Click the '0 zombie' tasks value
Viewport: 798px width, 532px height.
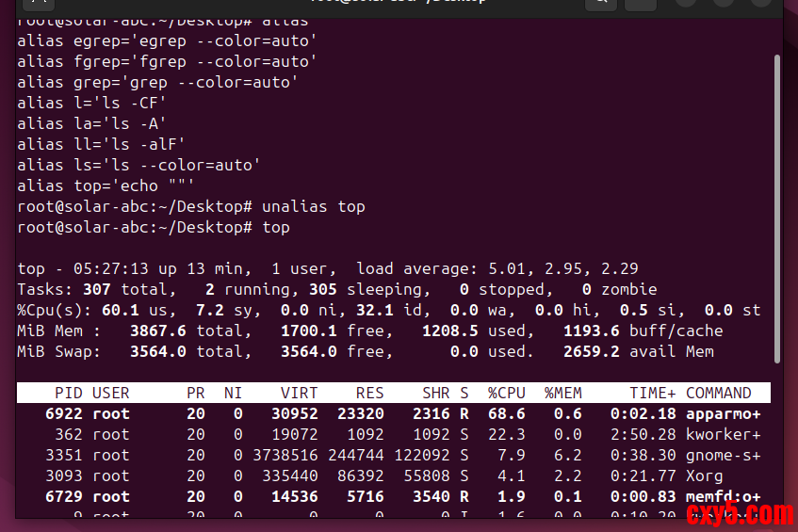[x=619, y=289]
